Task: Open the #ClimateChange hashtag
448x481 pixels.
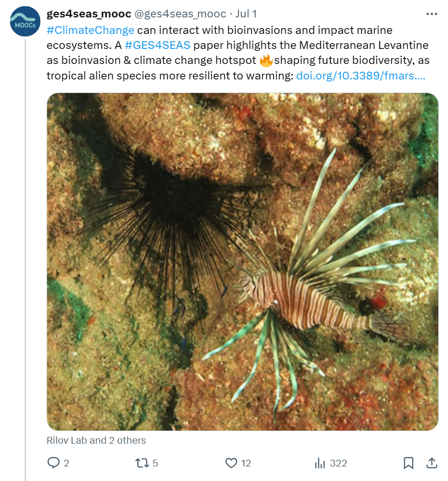Action: click(91, 30)
